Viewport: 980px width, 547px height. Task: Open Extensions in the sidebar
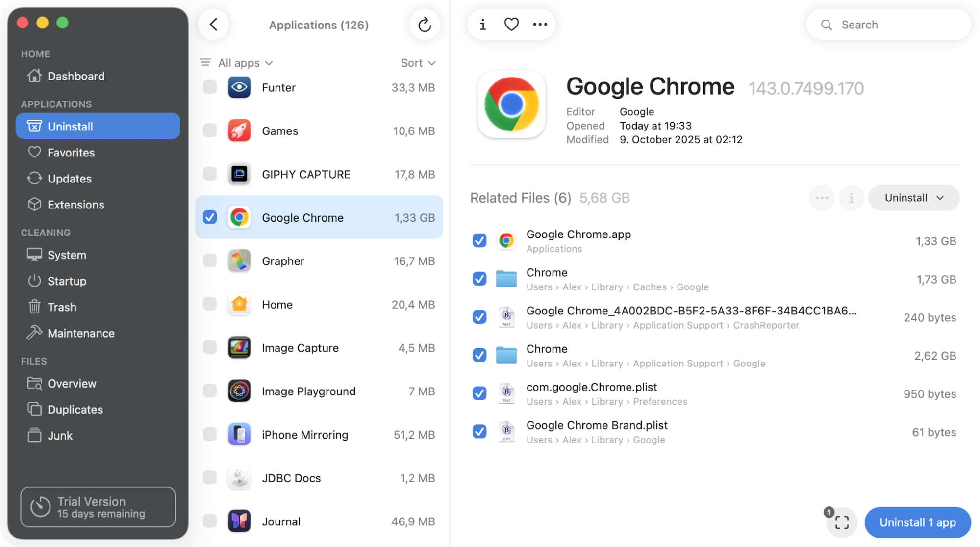(x=98, y=205)
